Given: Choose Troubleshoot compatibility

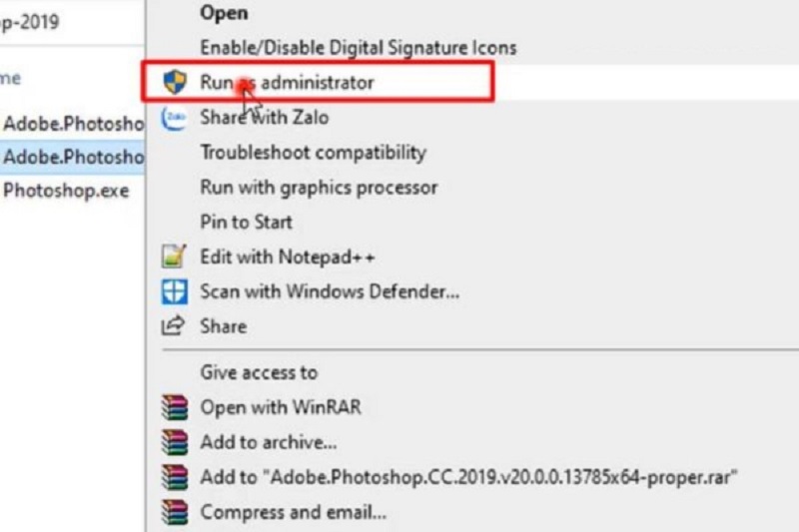Looking at the screenshot, I should click(314, 153).
